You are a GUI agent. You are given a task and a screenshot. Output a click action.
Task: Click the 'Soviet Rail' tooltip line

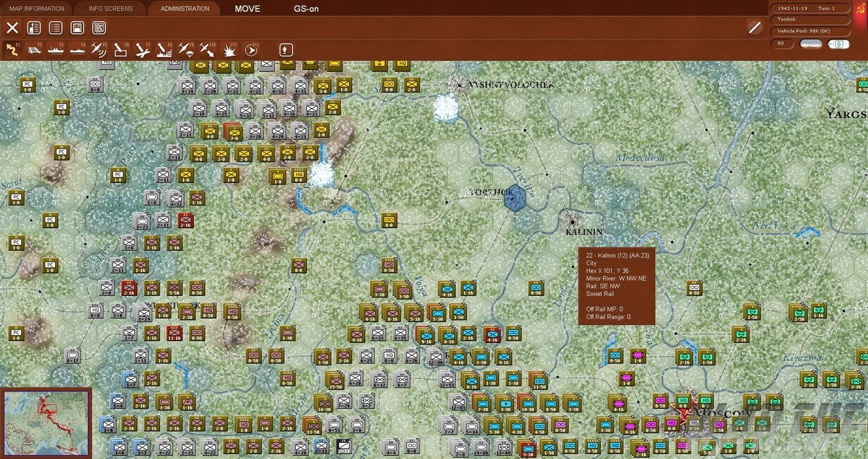(601, 294)
